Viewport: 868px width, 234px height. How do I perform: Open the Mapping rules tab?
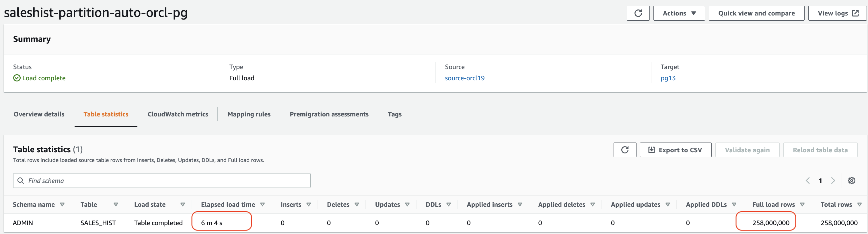pos(249,114)
